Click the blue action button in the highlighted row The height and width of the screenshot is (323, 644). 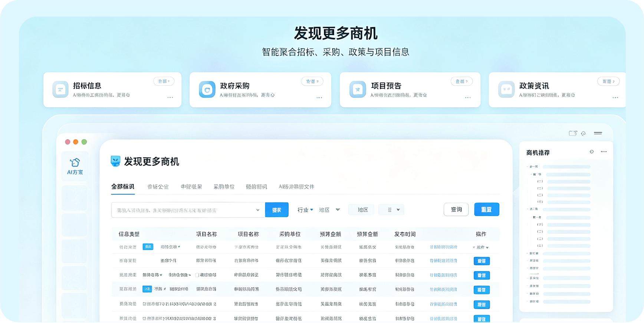tap(482, 290)
